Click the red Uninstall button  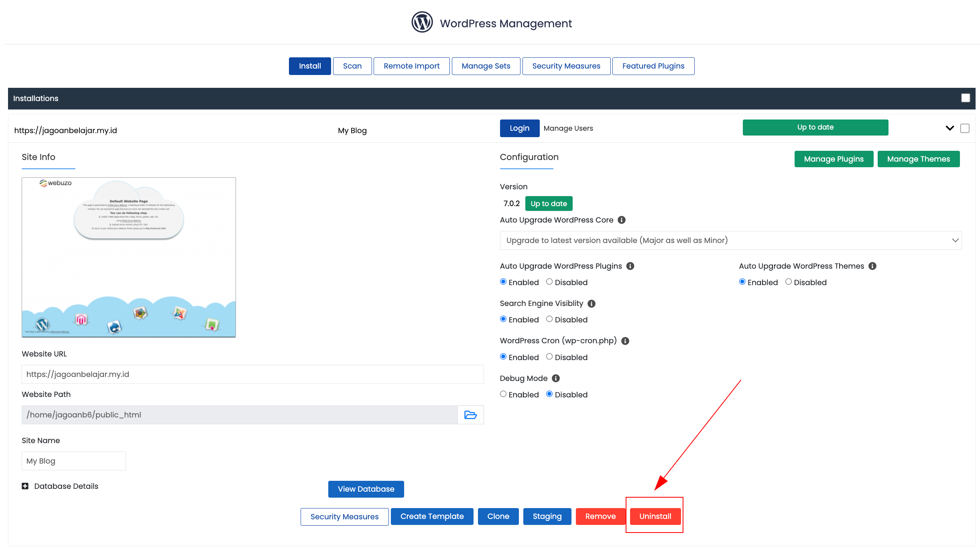(655, 517)
